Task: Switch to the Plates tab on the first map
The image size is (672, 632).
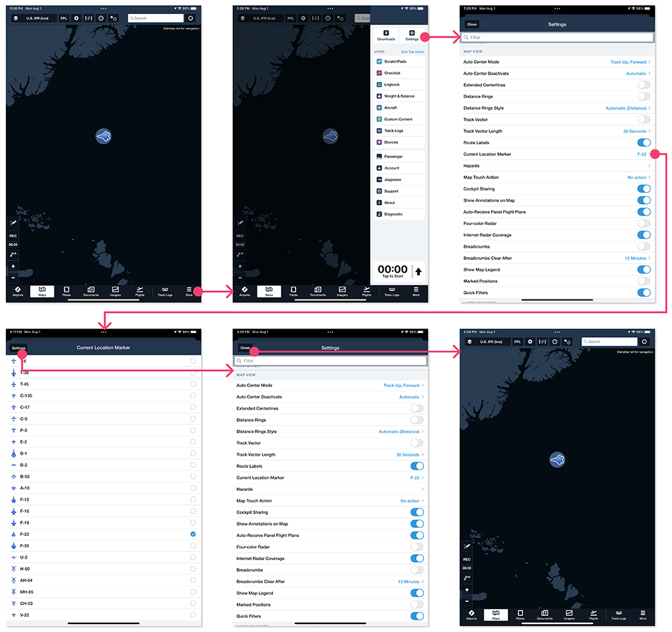Action: click(67, 291)
